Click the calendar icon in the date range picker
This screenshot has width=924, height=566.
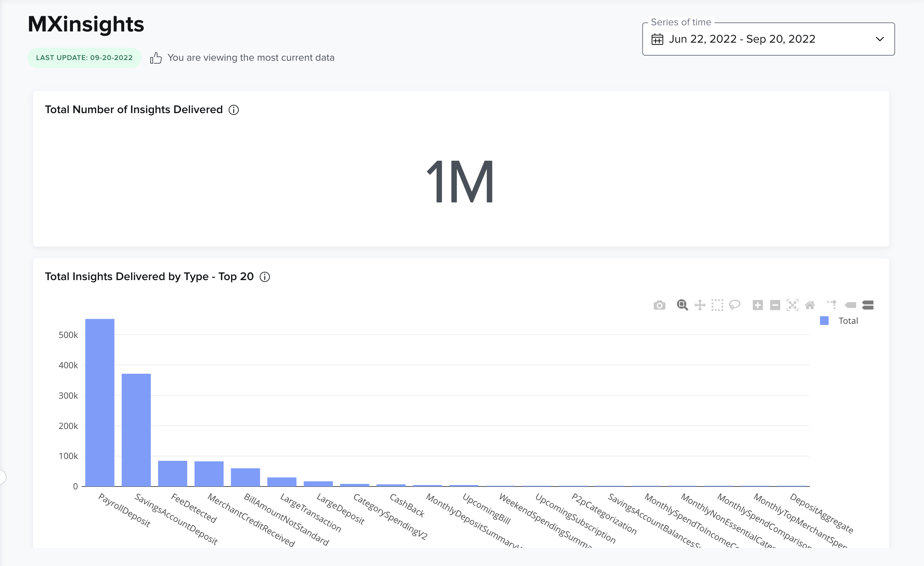657,39
